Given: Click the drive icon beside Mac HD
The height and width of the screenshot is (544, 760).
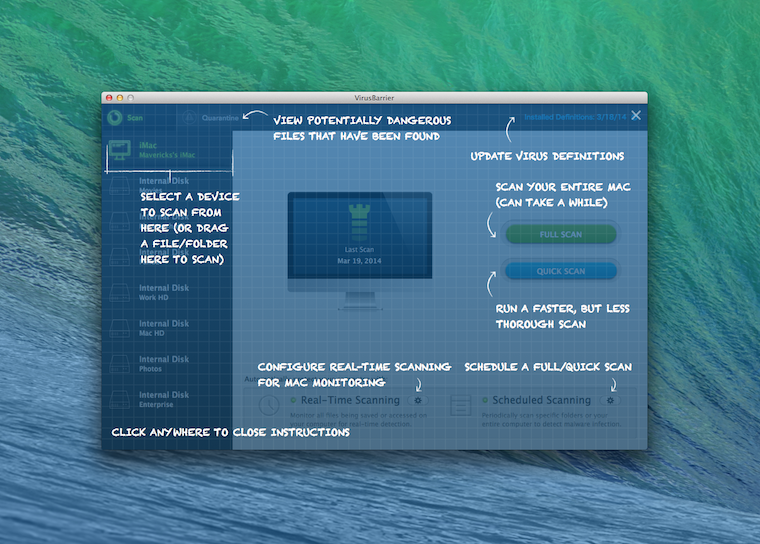Looking at the screenshot, I should click(x=119, y=328).
